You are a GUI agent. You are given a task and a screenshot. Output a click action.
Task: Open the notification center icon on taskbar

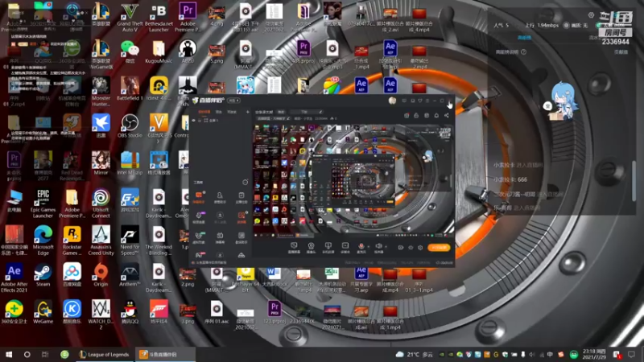tap(632, 354)
